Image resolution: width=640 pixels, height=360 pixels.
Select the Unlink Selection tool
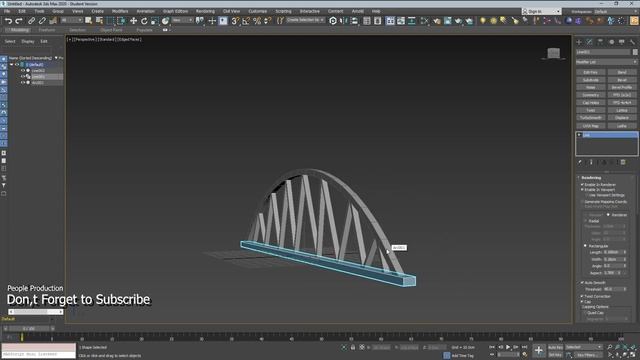click(42, 21)
